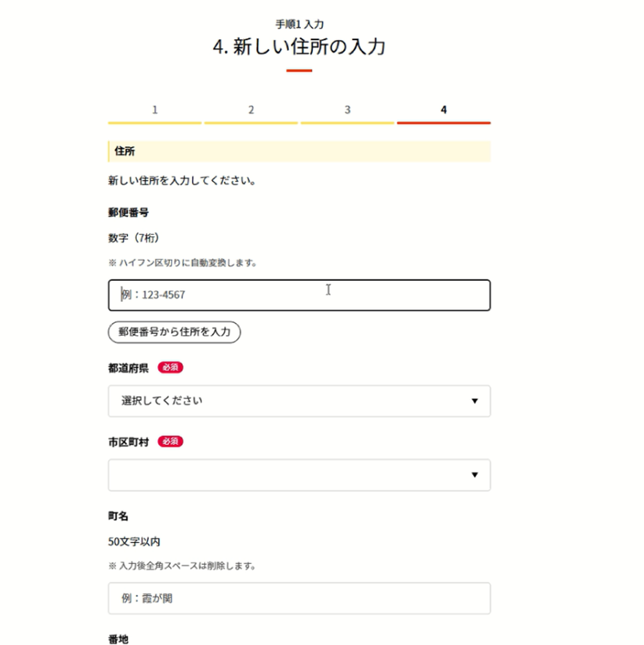Click the 町名 field label
Screen dimensions: 644x645
[x=119, y=516]
